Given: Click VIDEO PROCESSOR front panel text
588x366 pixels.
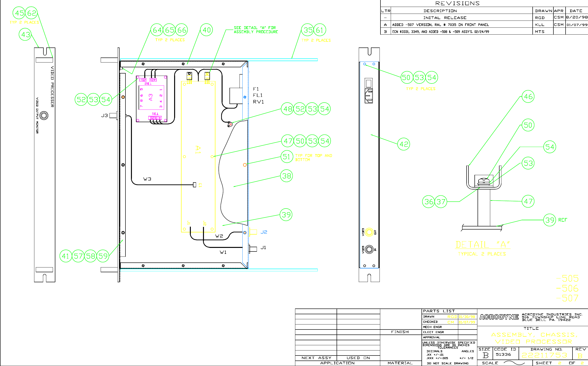Looking at the screenshot, I should [52, 86].
